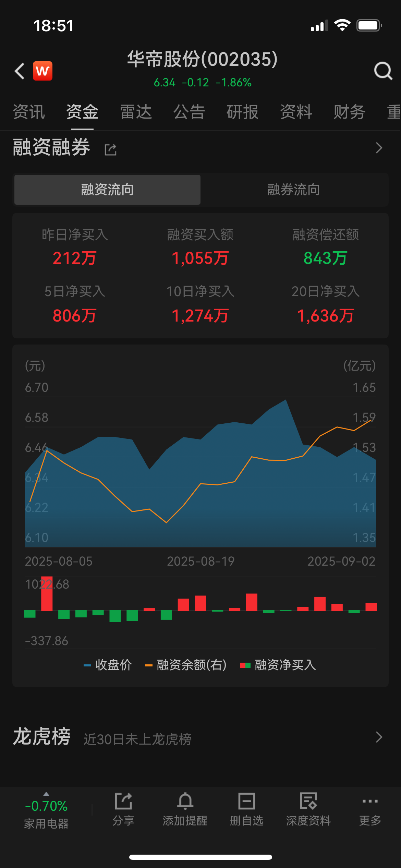The height and width of the screenshot is (868, 401).
Task: Tap 昨日净买入 value 212万
Action: pos(75,258)
